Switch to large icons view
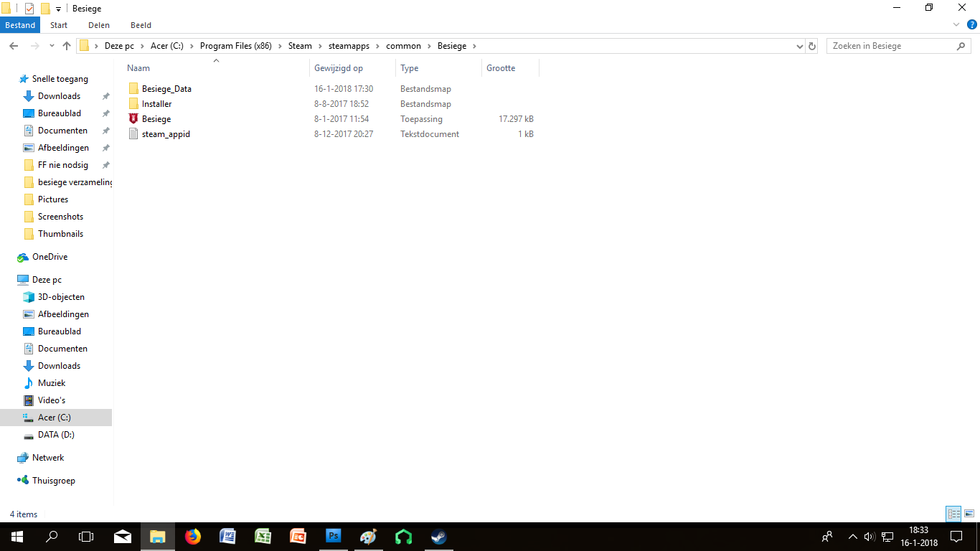Viewport: 980px width, 551px height. point(969,514)
